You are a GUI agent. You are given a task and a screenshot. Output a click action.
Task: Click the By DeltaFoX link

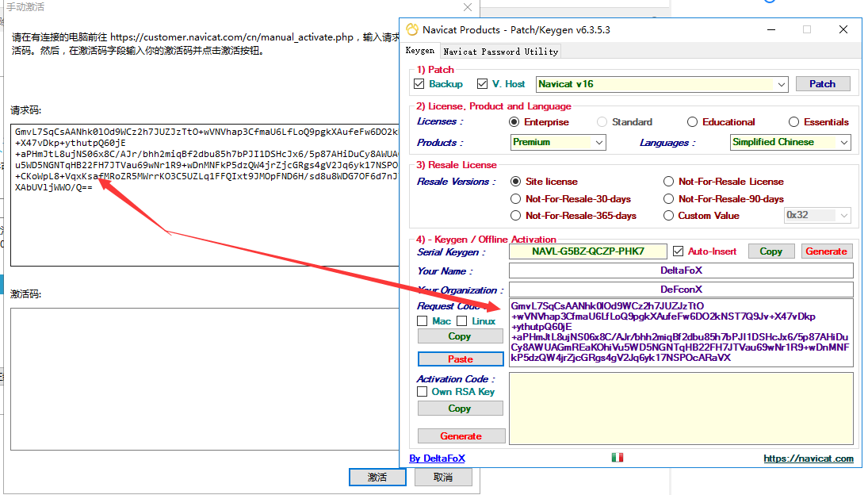[437, 459]
